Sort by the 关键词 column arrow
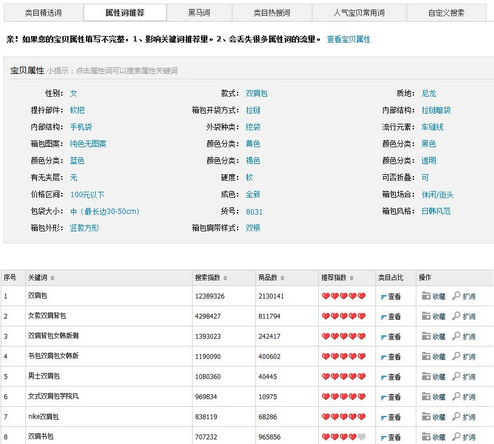The height and width of the screenshot is (444, 494). click(x=52, y=278)
